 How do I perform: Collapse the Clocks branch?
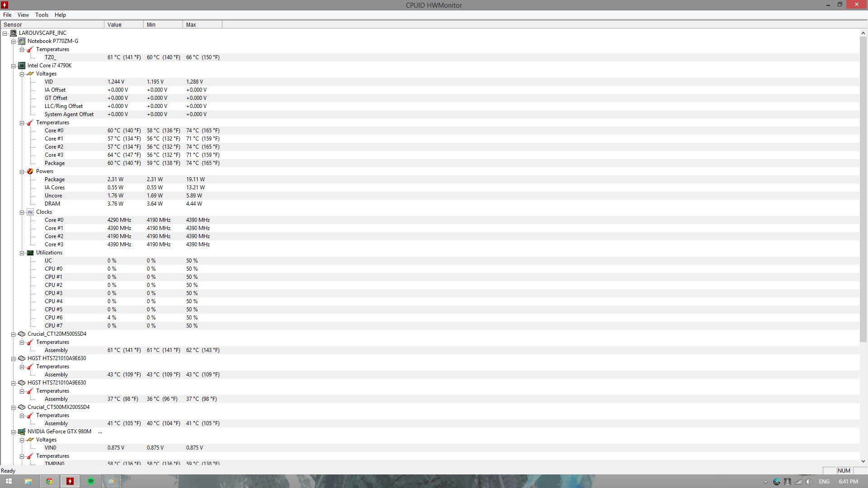click(x=22, y=212)
